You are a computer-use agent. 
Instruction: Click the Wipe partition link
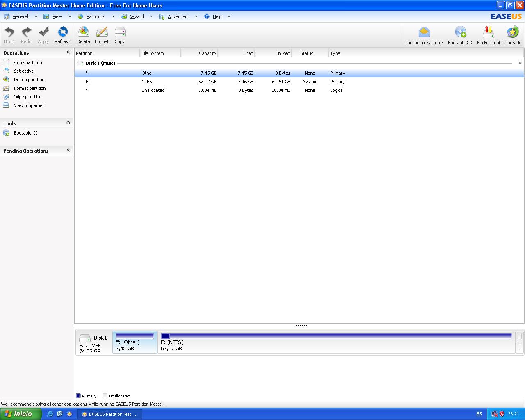click(x=28, y=97)
